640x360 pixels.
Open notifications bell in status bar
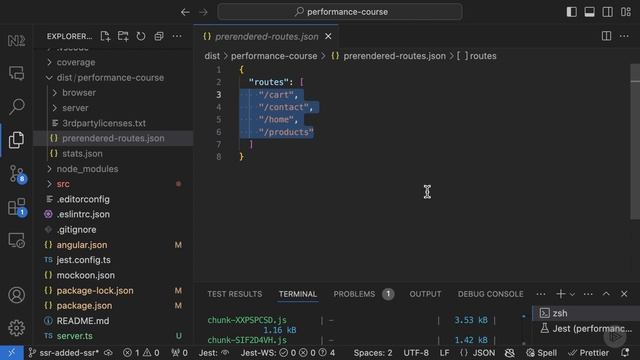(x=625, y=353)
